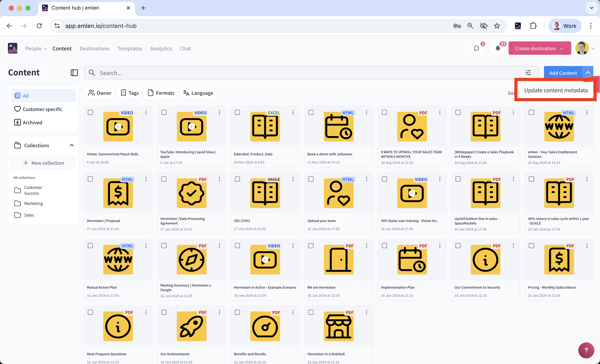This screenshot has height=364, width=600.
Task: Open help question mark button
Action: [586, 350]
